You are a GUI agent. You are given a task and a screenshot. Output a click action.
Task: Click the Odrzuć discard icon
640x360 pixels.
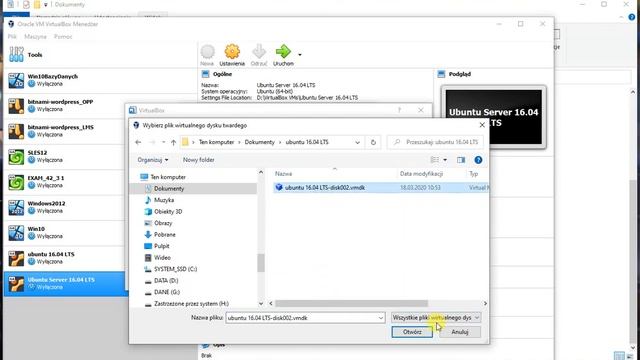point(259,55)
